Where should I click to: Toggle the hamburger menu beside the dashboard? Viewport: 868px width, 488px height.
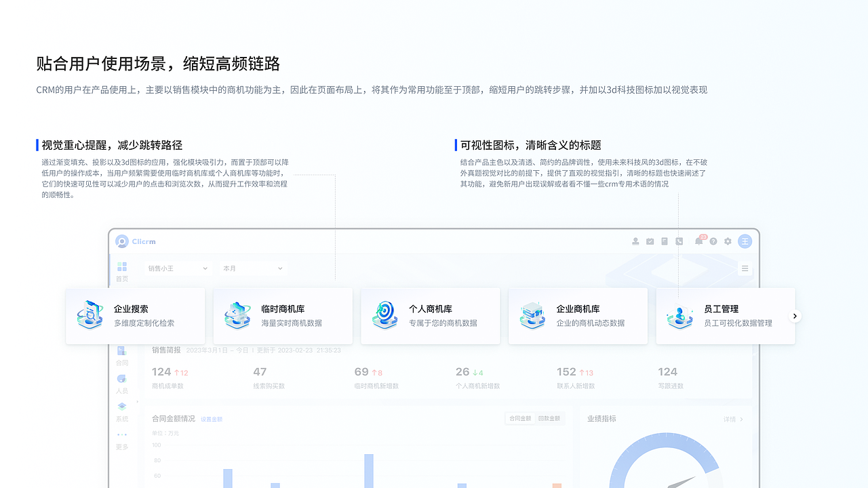(x=745, y=268)
